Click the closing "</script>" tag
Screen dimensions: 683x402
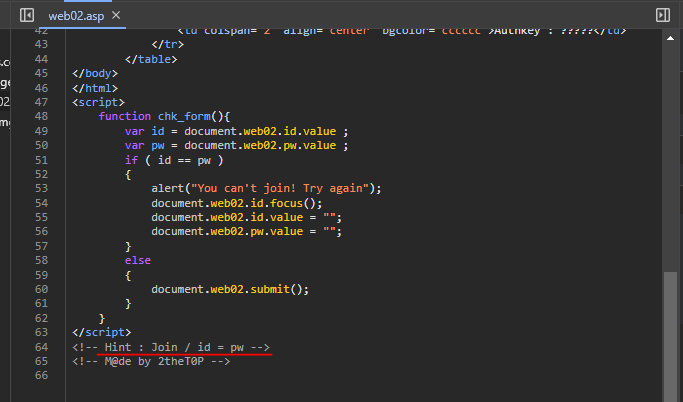click(x=101, y=332)
